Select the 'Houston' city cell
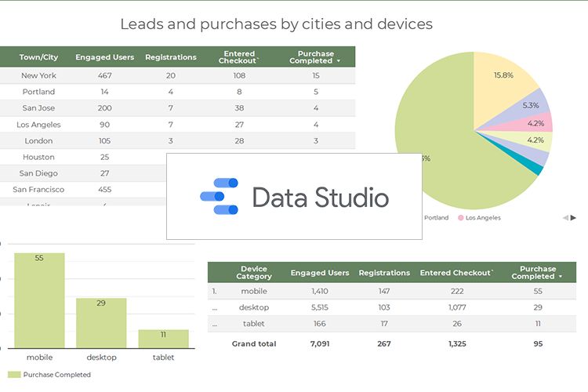588x392 pixels. tap(38, 157)
